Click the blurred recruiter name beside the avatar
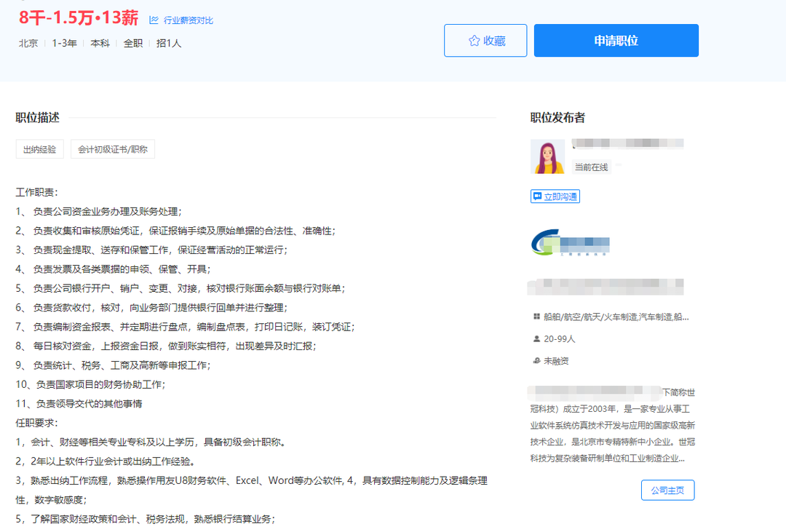Viewport: 786px width, 532px height. [627, 144]
